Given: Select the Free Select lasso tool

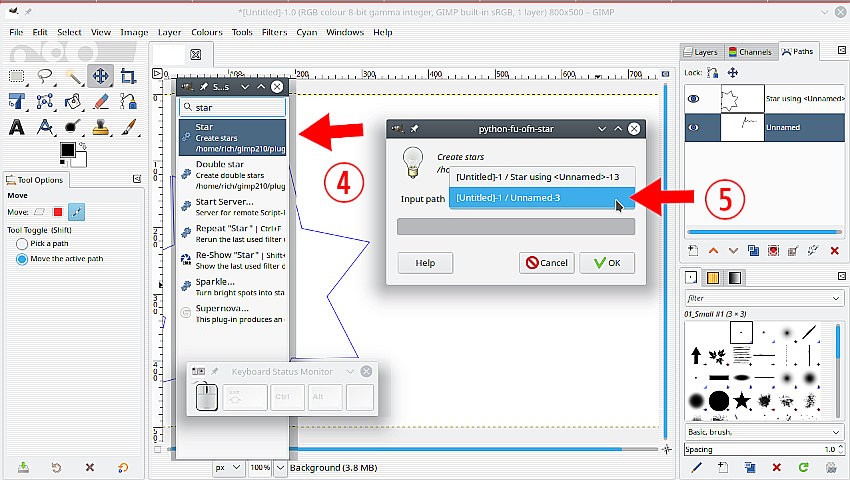Looking at the screenshot, I should pos(45,76).
